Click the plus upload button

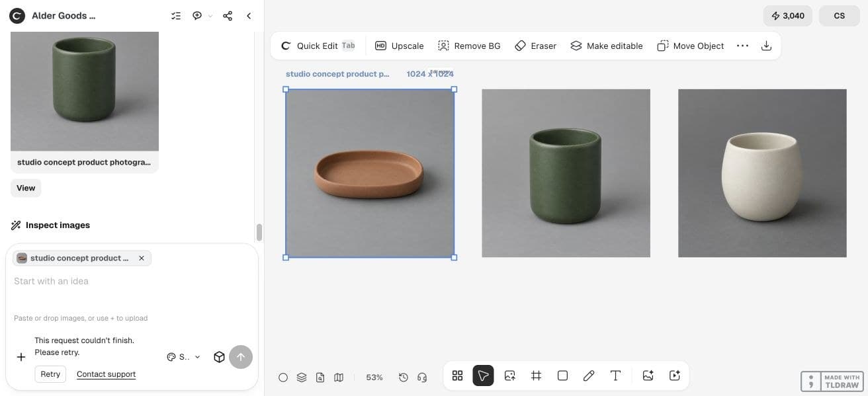[x=21, y=357]
